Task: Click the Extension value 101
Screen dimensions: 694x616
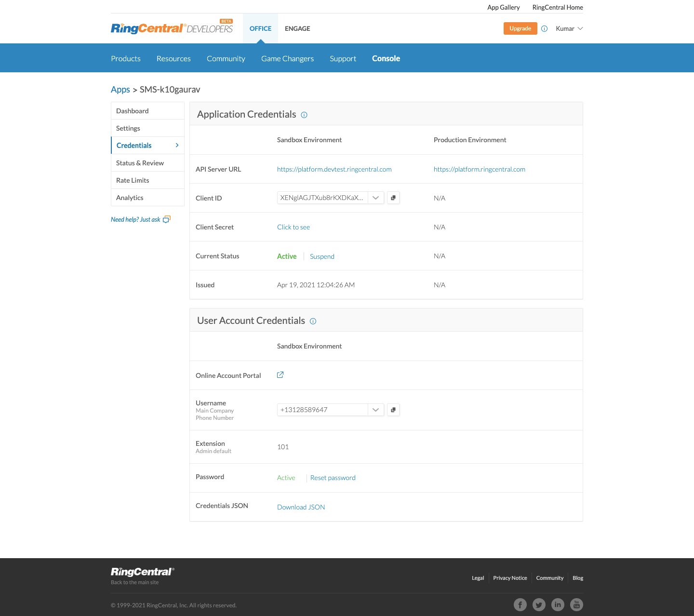Action: (x=283, y=447)
